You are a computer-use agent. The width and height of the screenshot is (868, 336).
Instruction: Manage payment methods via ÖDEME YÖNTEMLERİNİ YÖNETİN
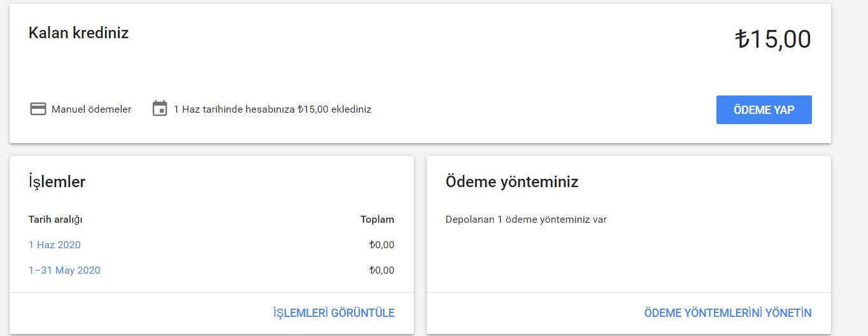pyautogui.click(x=728, y=313)
